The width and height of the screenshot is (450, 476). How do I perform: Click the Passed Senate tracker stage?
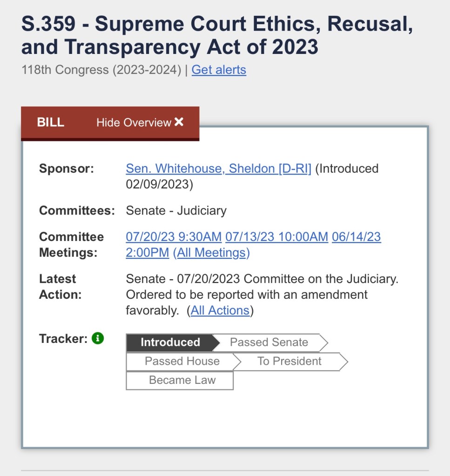[x=269, y=342]
